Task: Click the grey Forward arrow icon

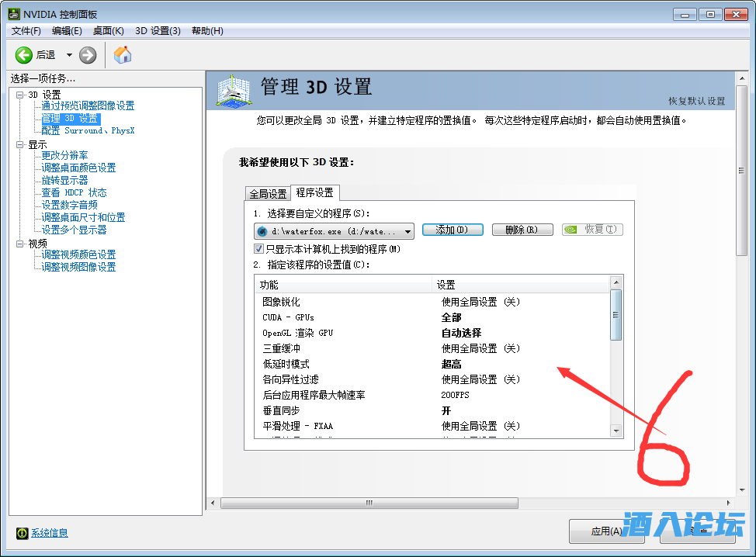Action: (88, 55)
